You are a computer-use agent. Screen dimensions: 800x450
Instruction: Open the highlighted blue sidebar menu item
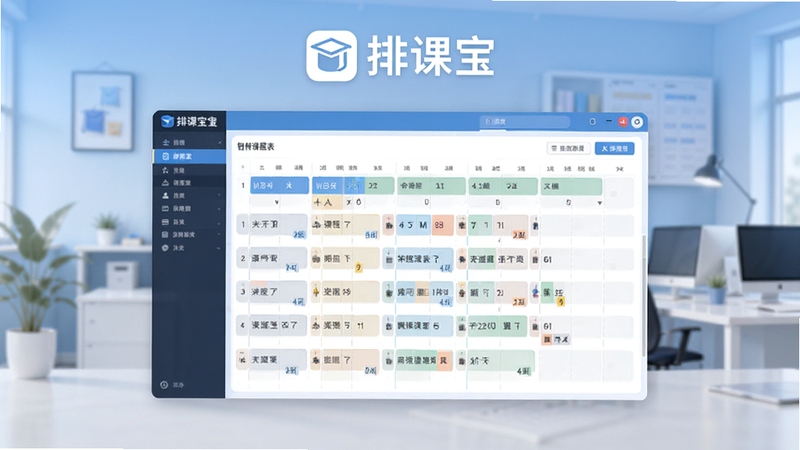189,156
